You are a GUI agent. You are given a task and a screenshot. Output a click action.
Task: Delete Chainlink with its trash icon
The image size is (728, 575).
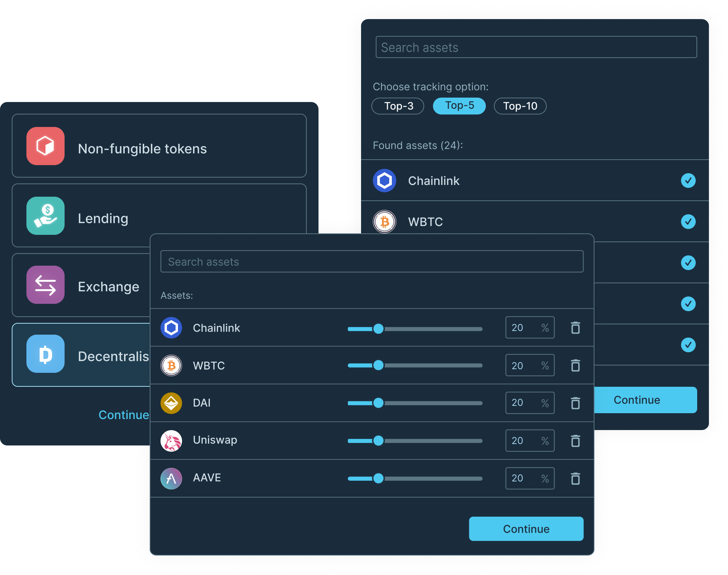[575, 328]
